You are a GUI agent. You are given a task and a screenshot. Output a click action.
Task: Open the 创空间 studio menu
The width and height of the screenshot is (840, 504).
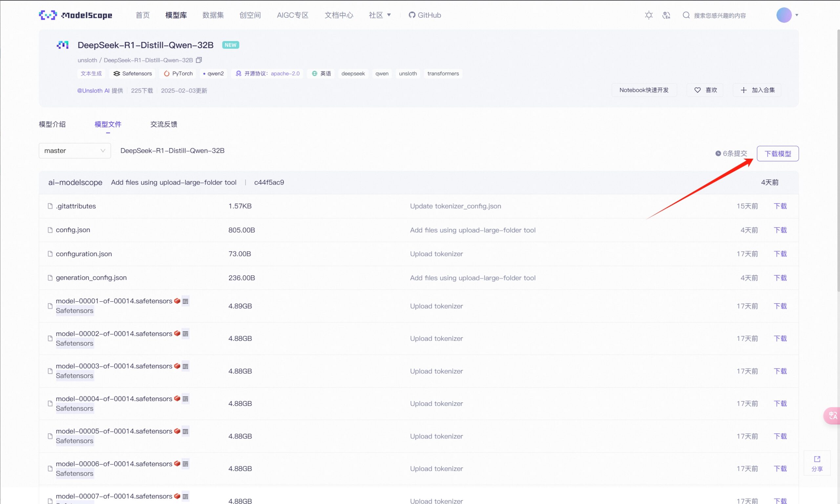tap(250, 15)
